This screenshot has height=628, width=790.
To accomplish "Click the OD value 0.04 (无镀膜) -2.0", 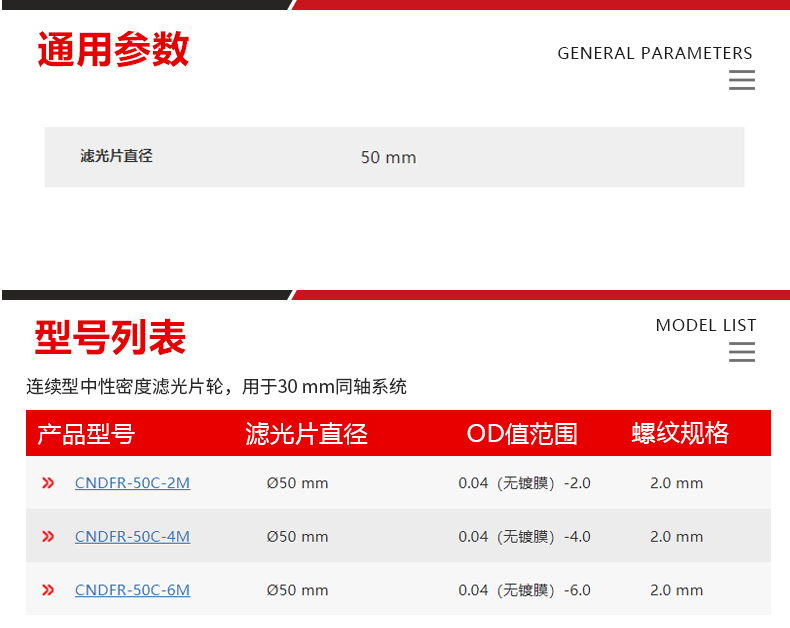I will 524,483.
